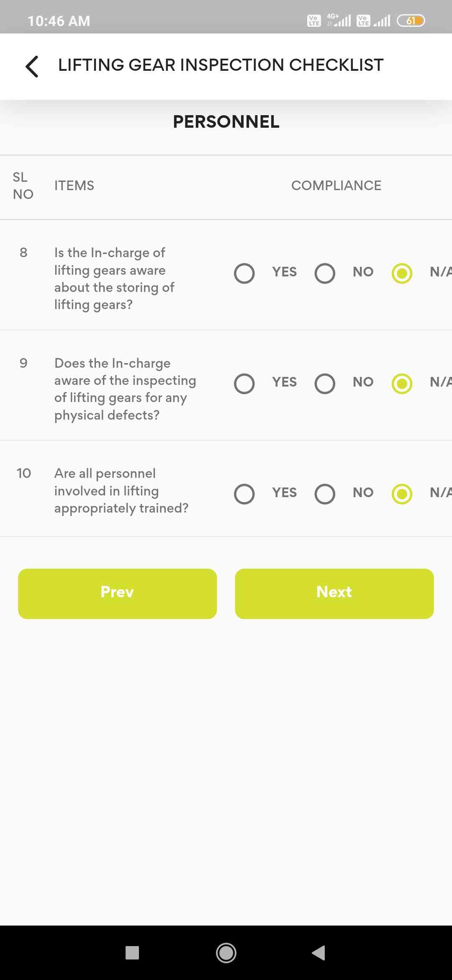Select NO for item 8 storing awareness

[x=325, y=273]
